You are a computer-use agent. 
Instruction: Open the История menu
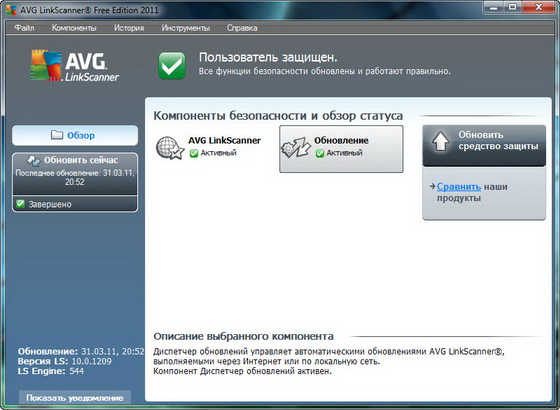tap(129, 28)
